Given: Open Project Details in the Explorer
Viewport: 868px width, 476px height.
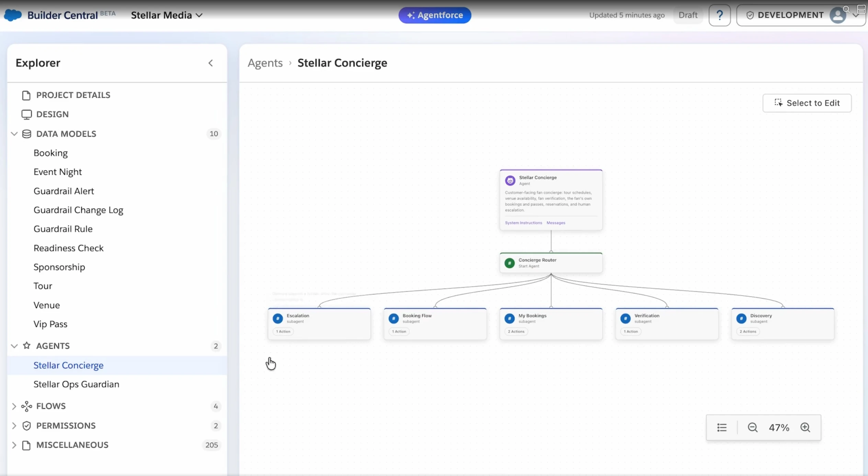Looking at the screenshot, I should pyautogui.click(x=117, y=95).
